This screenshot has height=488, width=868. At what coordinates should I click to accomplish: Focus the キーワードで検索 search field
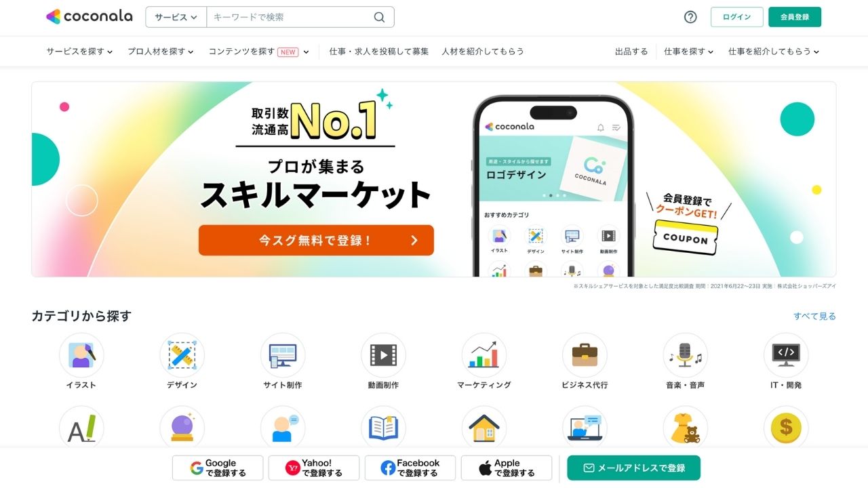[290, 17]
